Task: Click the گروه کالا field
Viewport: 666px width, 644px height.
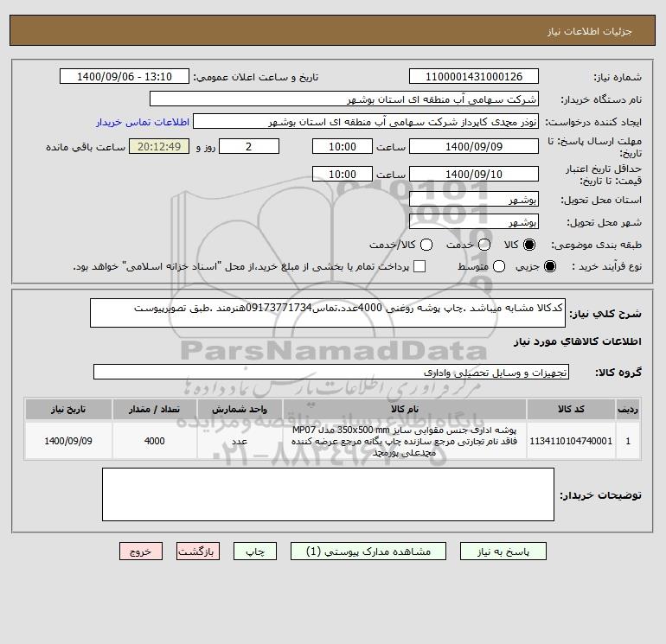Action: 331,372
